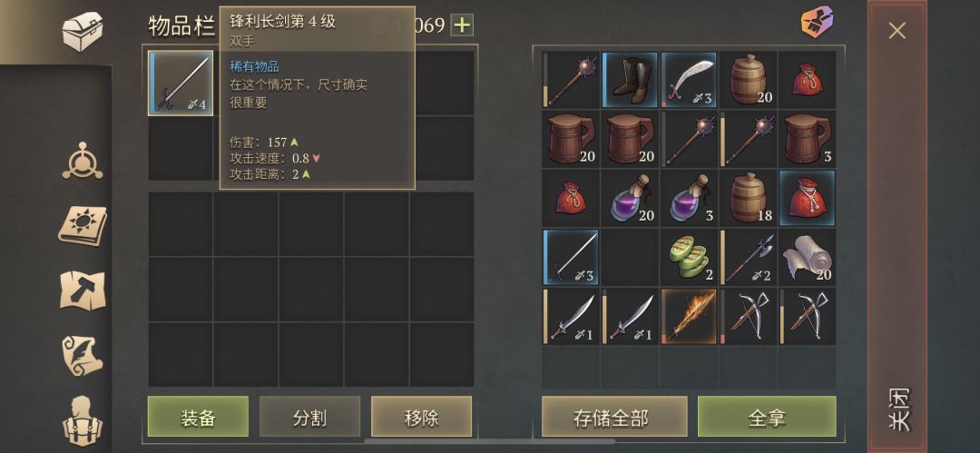Open the sun spellbook sidebar icon
Viewport: 980px width, 453px height.
coord(83,225)
